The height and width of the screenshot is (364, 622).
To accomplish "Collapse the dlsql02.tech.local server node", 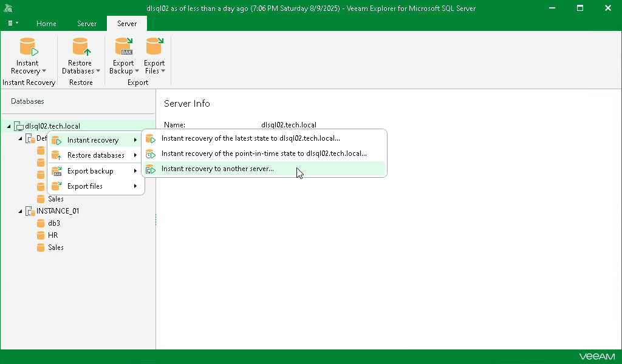I will (9, 126).
